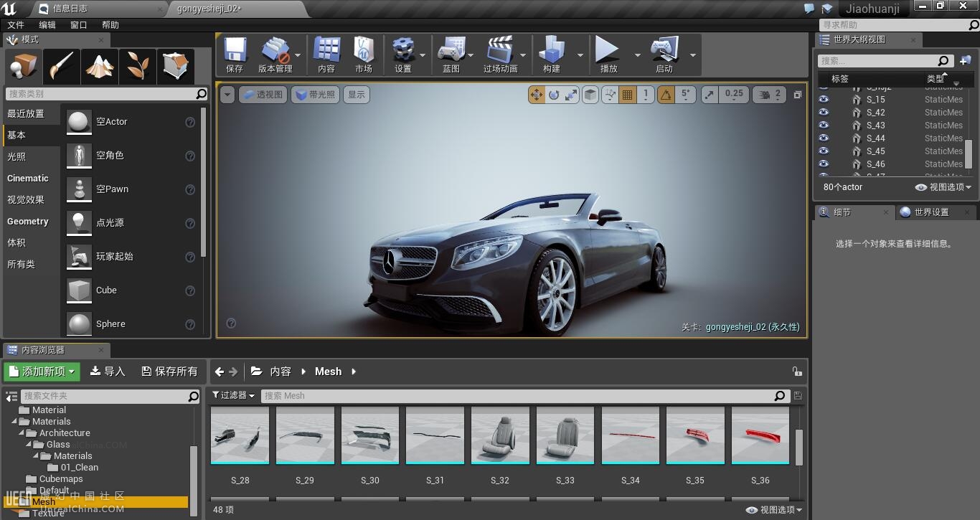This screenshot has width=980, height=520.
Task: Open the 过场动画 cinematics clapperboard icon
Action: pos(501,55)
